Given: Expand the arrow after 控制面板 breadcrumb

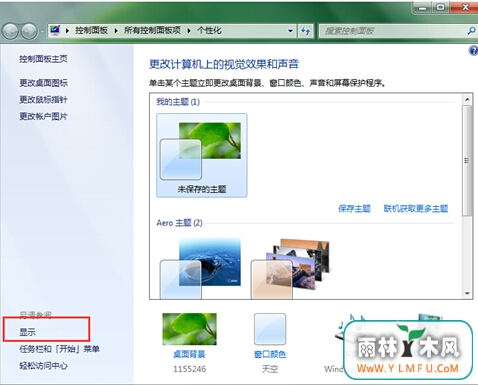Looking at the screenshot, I should point(116,31).
